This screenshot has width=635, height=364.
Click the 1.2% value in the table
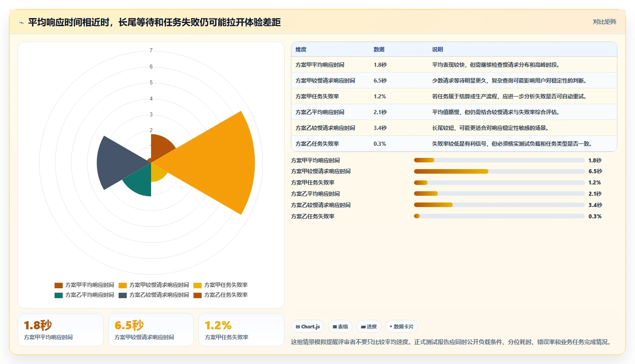[x=380, y=97]
